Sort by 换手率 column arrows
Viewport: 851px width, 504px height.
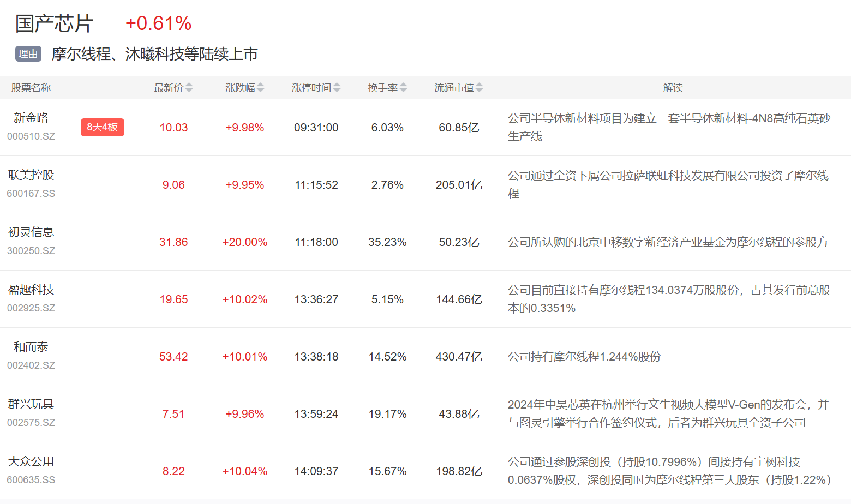[403, 88]
